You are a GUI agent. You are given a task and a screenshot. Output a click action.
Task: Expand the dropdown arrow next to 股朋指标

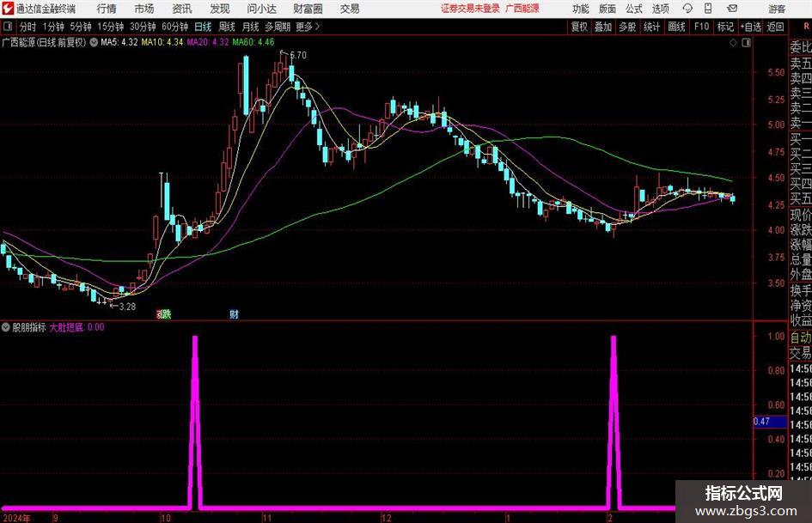(x=6, y=327)
